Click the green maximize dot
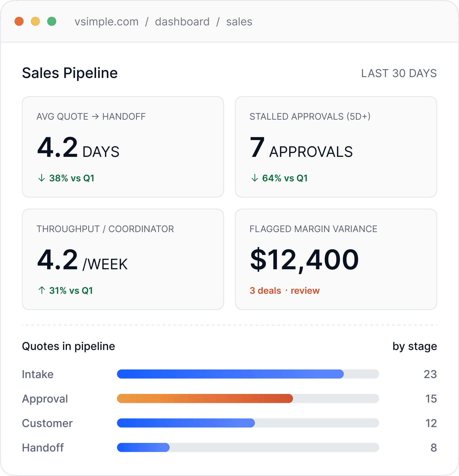This screenshot has width=459, height=476. 51,21
